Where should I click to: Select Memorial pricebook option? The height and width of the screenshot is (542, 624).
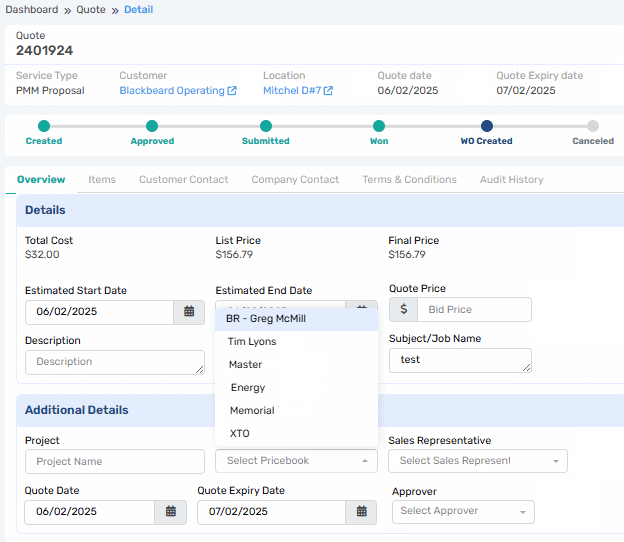pos(296,411)
